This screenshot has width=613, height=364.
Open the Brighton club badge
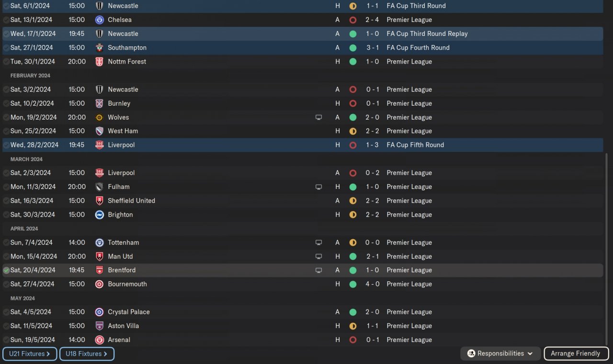tap(99, 215)
